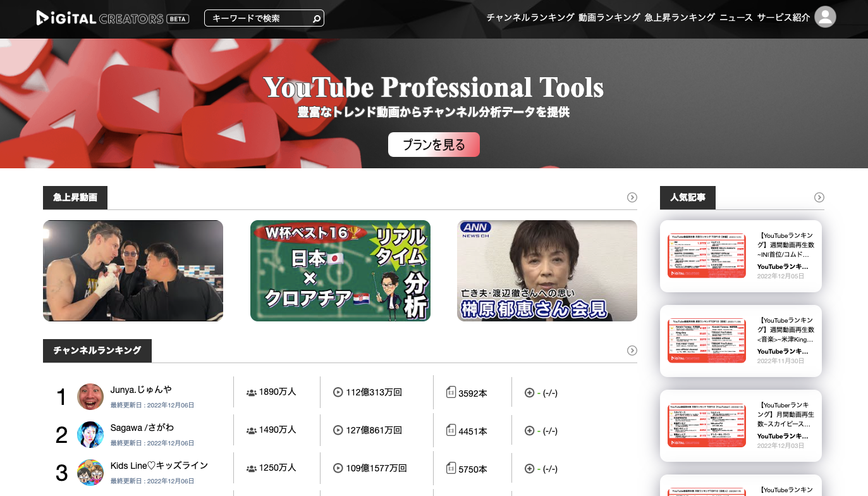Click play-count icon next to 127億861万回
Screen dimensions: 868x496
(338, 430)
